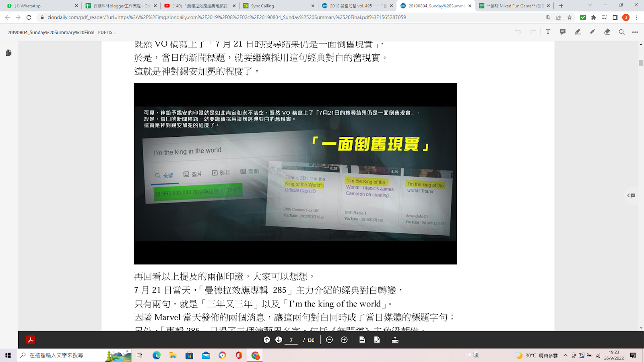Screen dimensions: 644x362
Task: Open the weather widget showing 30°C
Action: click(x=537, y=355)
